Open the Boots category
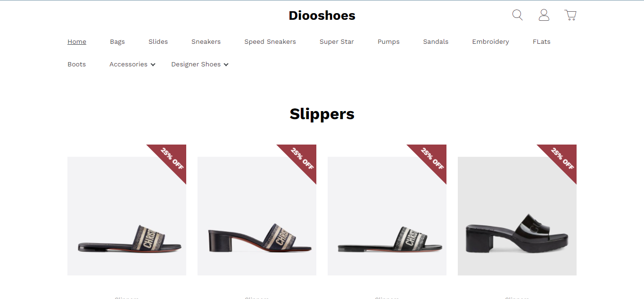644x299 pixels. pos(77,64)
